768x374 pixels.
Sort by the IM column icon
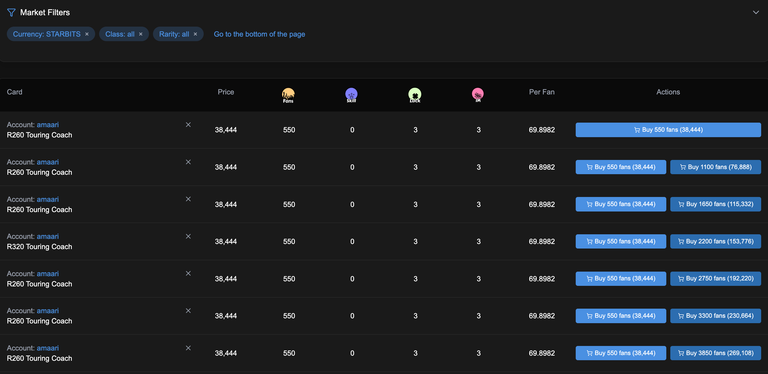point(478,95)
